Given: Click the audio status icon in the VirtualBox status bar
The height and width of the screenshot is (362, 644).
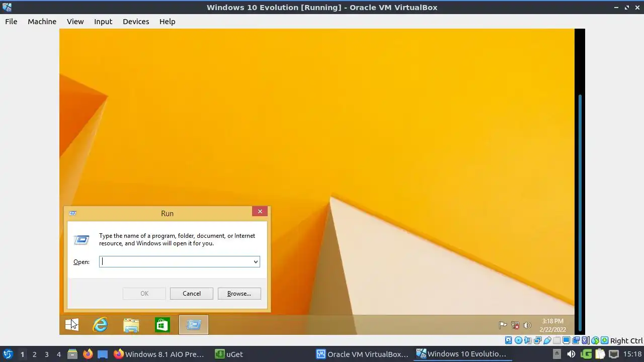Looking at the screenshot, I should [x=528, y=340].
